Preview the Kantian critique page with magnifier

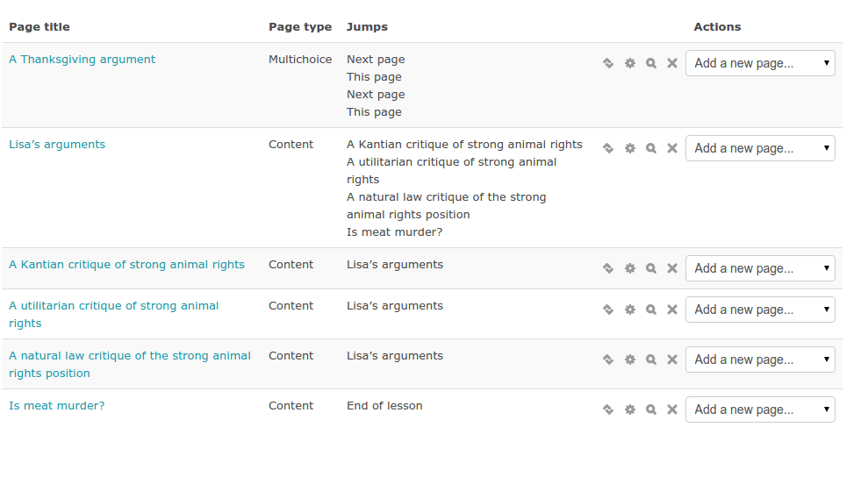coord(651,268)
